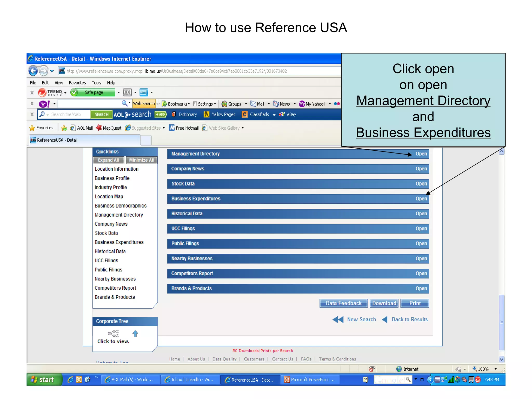Click the Trend Micro keyboard icon
Screen dimensions: 532x399
[143, 92]
